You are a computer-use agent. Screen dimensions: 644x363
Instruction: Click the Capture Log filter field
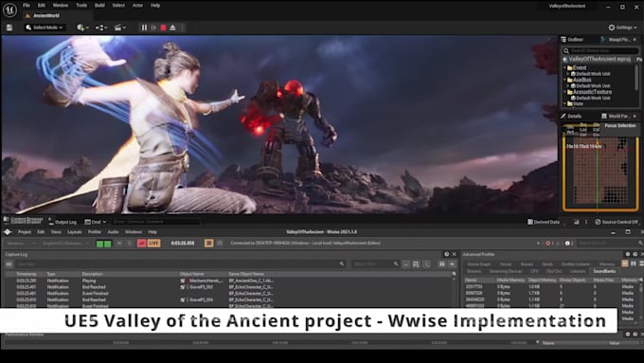pyautogui.click(x=180, y=263)
